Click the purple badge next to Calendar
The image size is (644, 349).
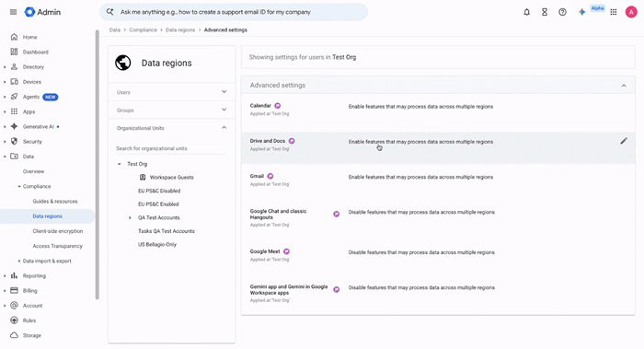(278, 106)
